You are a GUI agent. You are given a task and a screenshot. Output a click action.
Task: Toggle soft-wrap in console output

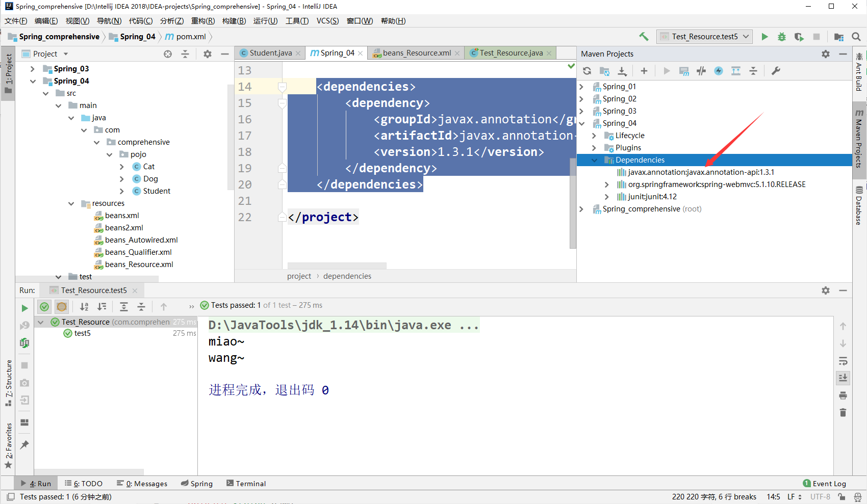tap(843, 361)
